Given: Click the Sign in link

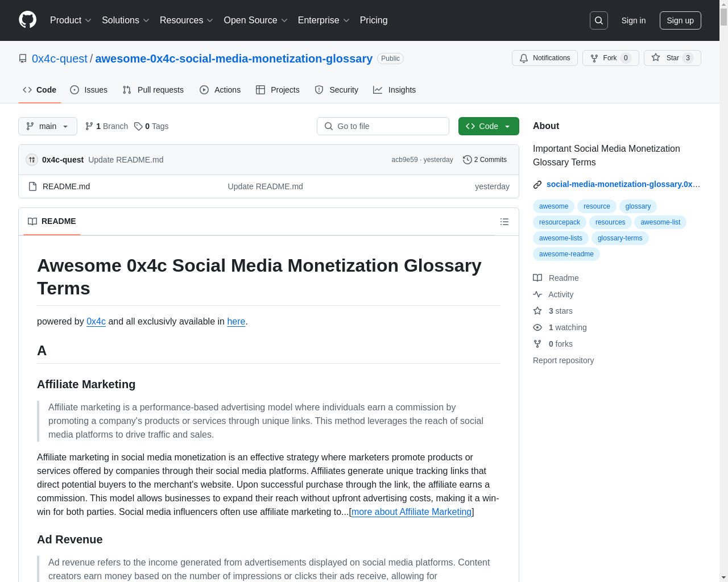Looking at the screenshot, I should pyautogui.click(x=634, y=20).
